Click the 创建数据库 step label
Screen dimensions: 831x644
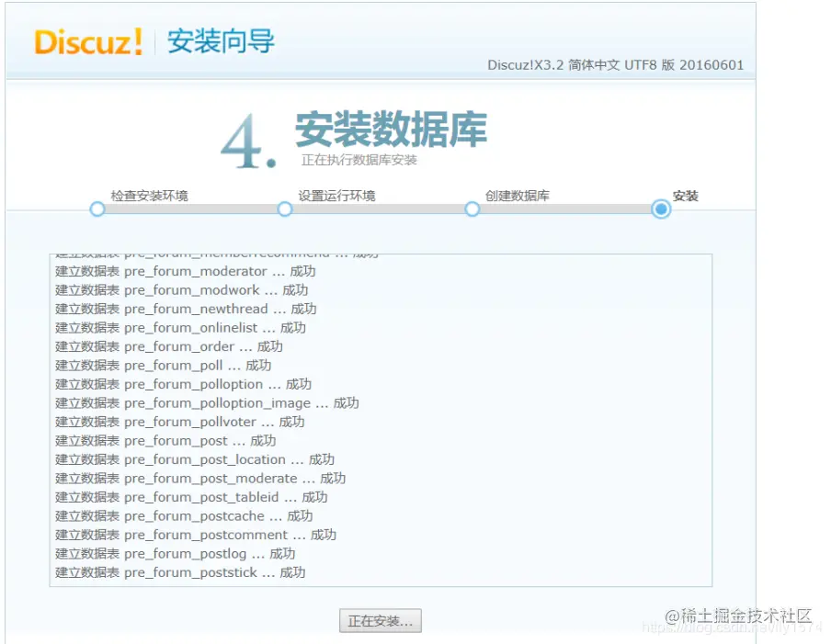518,196
